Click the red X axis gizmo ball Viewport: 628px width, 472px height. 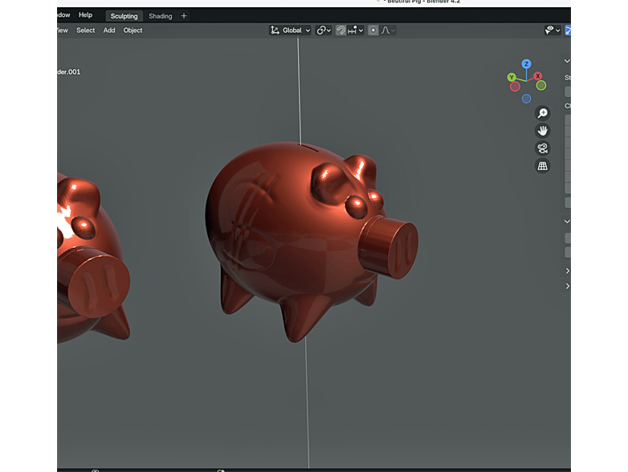539,76
